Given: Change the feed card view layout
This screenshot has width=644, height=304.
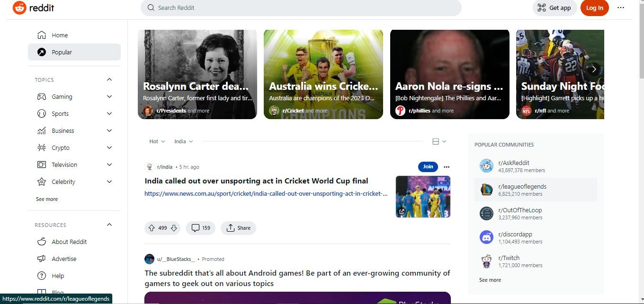Looking at the screenshot, I should pyautogui.click(x=439, y=141).
